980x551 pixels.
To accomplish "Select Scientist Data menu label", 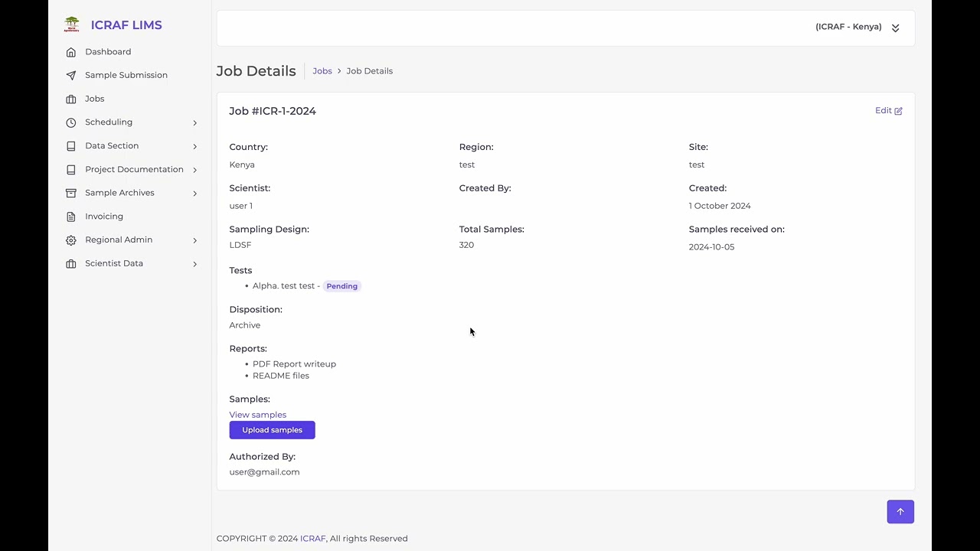I will (114, 263).
